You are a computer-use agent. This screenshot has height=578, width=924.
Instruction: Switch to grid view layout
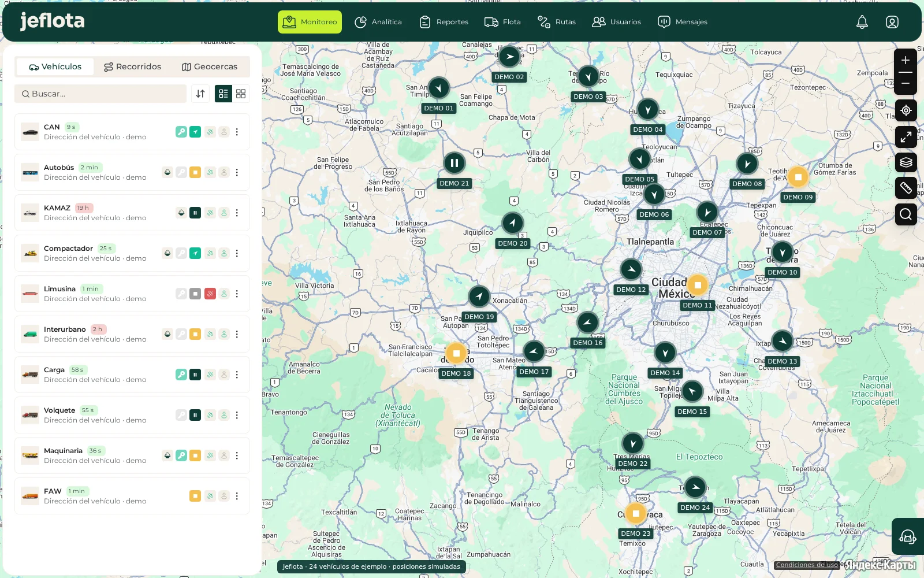241,94
